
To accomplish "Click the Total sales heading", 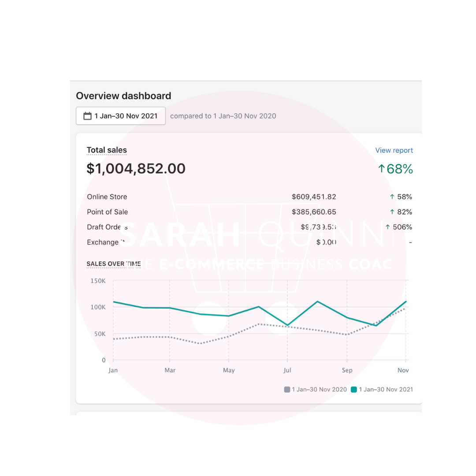I will click(x=107, y=150).
